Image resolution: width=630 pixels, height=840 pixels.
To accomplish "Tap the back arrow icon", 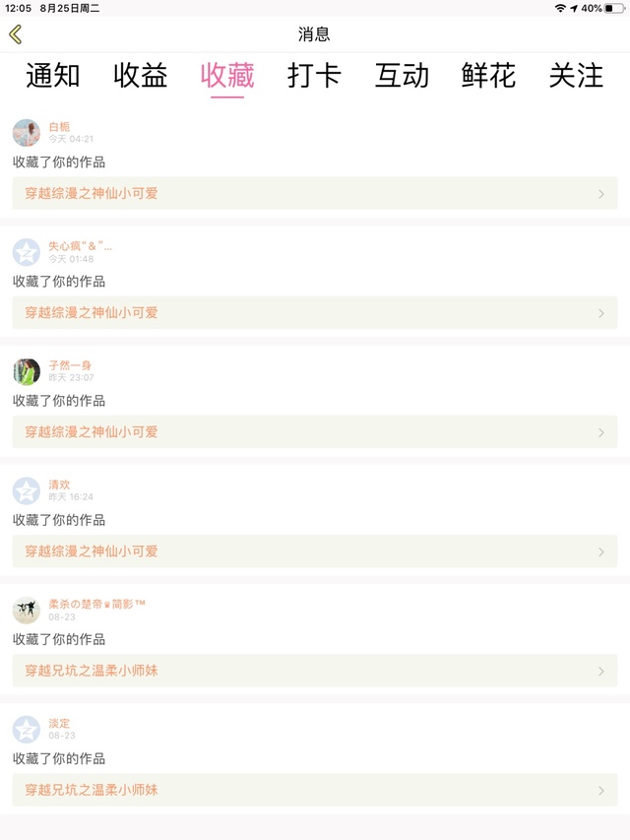I will pos(15,34).
